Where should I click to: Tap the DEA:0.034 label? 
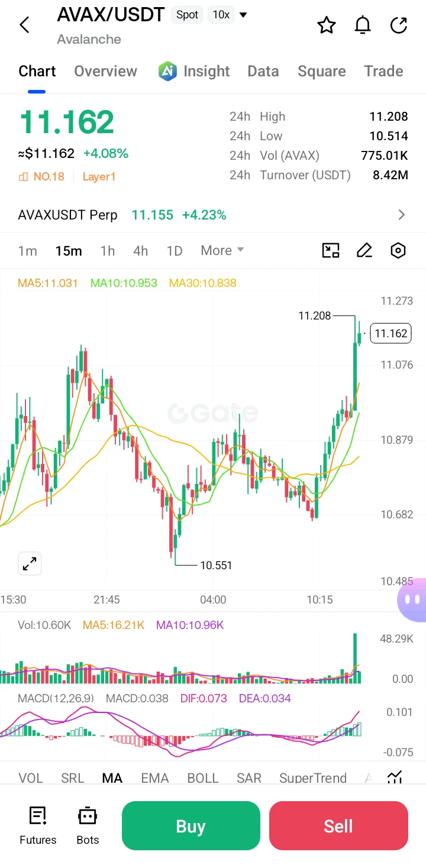[265, 698]
